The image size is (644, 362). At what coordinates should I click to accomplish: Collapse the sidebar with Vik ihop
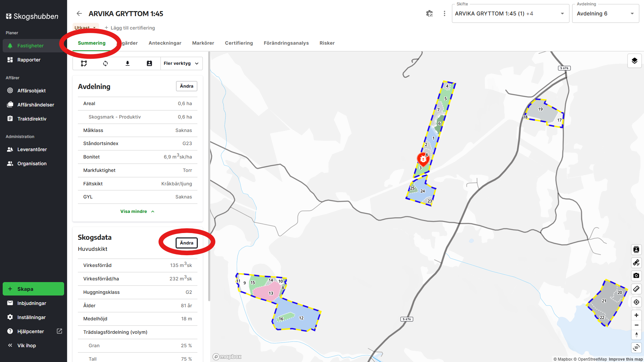34,346
